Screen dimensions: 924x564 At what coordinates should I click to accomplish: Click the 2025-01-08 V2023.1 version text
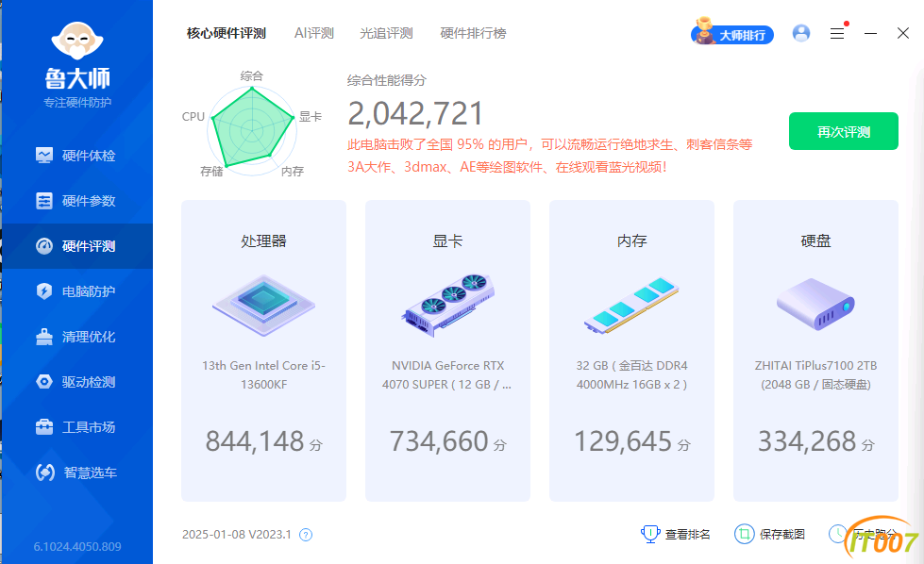(236, 535)
